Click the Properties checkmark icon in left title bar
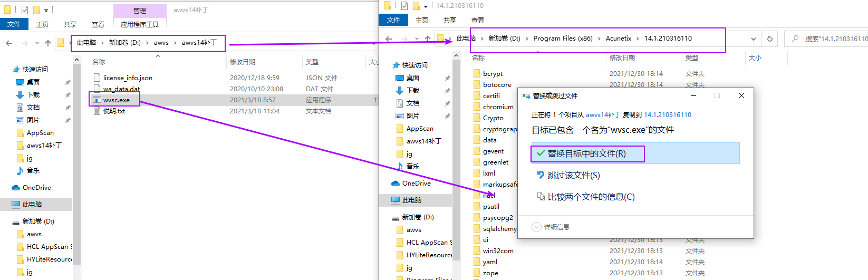This screenshot has height=280, width=868. coord(25,9)
